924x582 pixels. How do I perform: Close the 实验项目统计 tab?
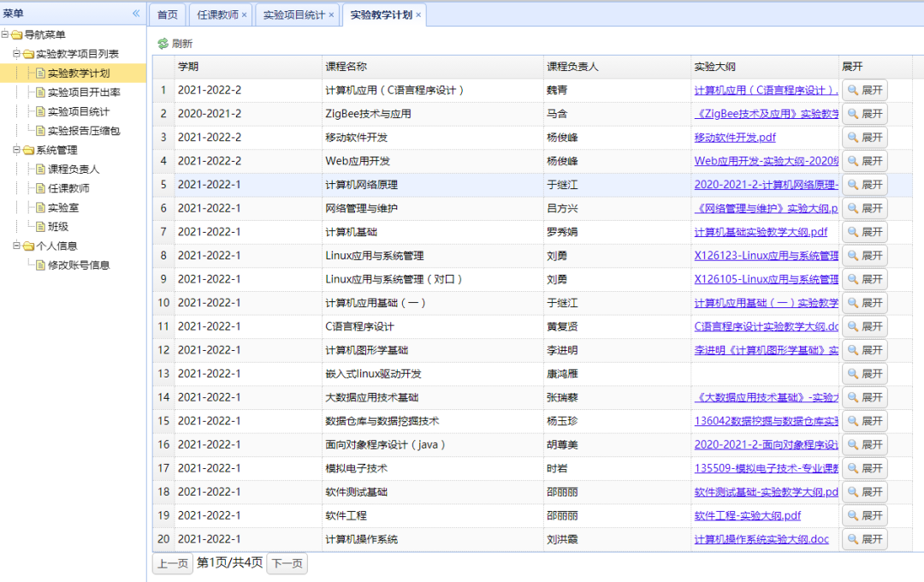[x=331, y=15]
